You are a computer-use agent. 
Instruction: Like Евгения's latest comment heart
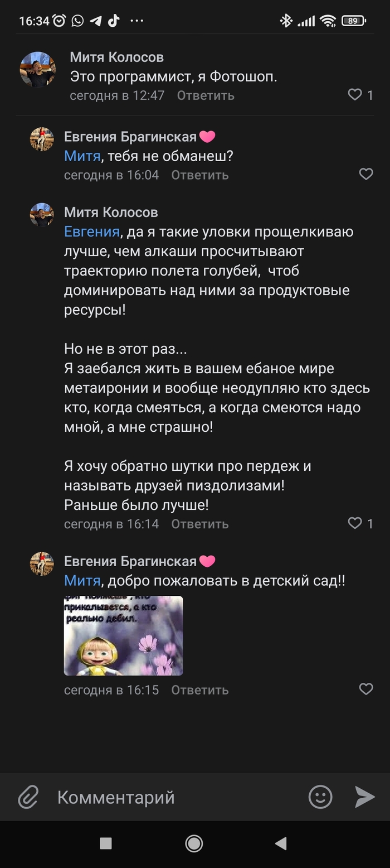pos(366,690)
